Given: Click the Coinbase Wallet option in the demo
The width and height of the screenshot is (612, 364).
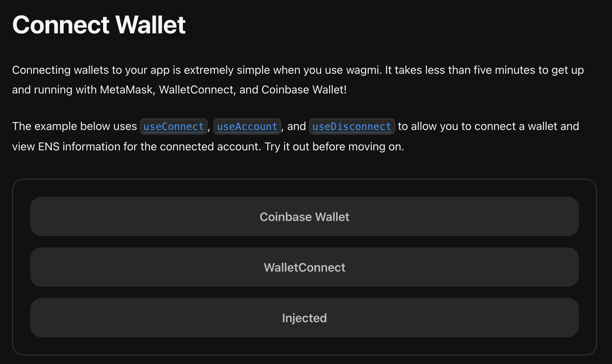Looking at the screenshot, I should pos(305,217).
